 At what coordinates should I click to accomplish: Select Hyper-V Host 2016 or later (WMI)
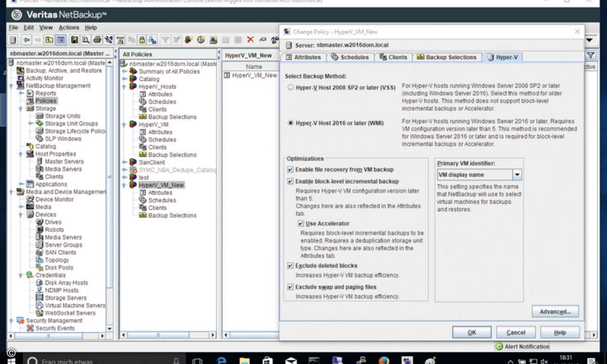coord(290,122)
